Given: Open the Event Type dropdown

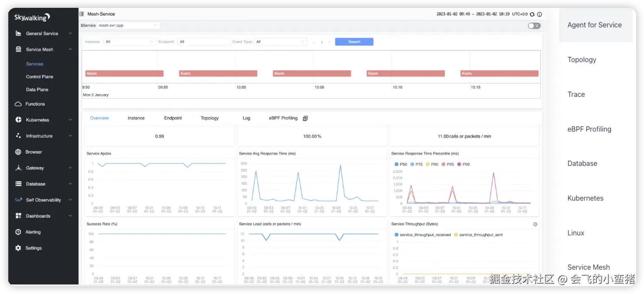Looking at the screenshot, I should click(x=280, y=42).
